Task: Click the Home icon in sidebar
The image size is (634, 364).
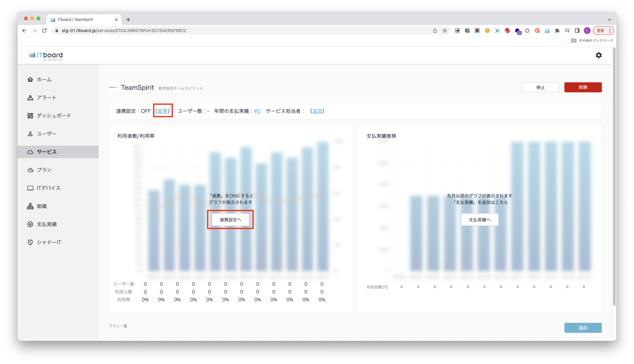Action: [x=30, y=80]
